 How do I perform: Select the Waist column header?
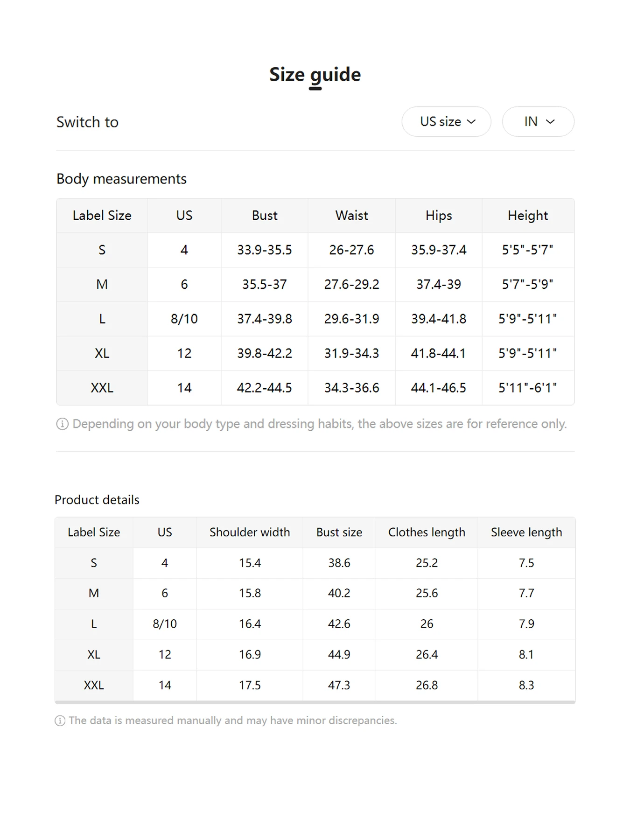[x=351, y=216]
